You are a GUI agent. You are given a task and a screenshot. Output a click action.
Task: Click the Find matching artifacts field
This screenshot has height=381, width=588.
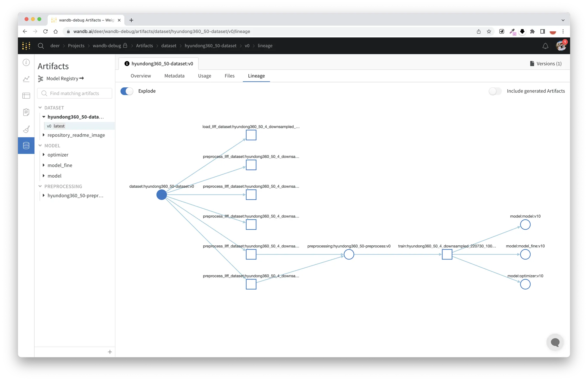click(x=75, y=93)
